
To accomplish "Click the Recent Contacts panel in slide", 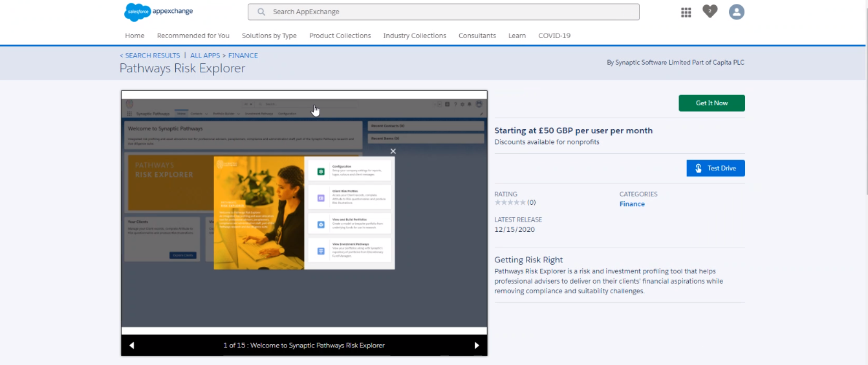I will 426,126.
